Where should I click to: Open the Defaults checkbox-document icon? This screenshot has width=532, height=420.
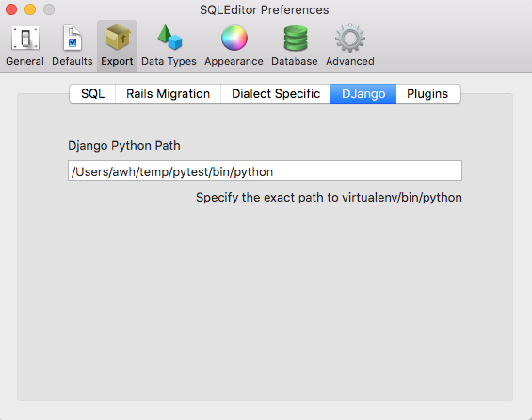pos(73,39)
